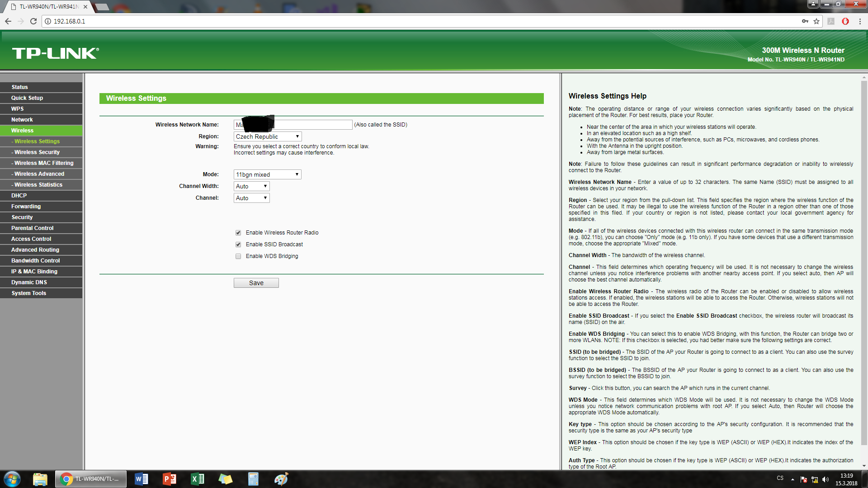
Task: Open Word from the taskbar
Action: click(141, 479)
